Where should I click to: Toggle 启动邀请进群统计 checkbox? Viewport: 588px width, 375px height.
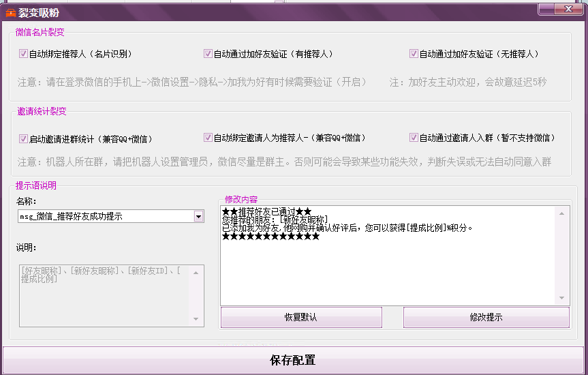click(x=23, y=138)
